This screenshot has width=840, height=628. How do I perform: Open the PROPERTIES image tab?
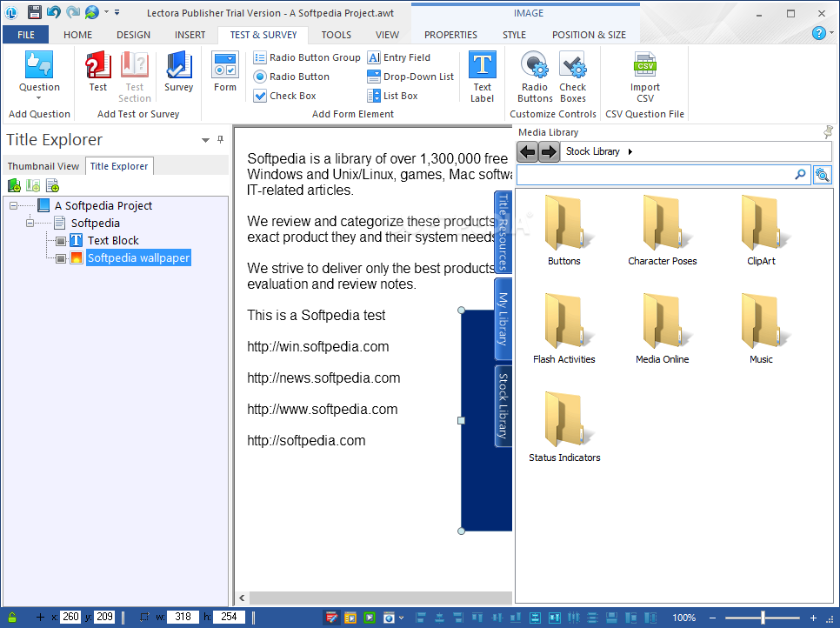pos(450,35)
